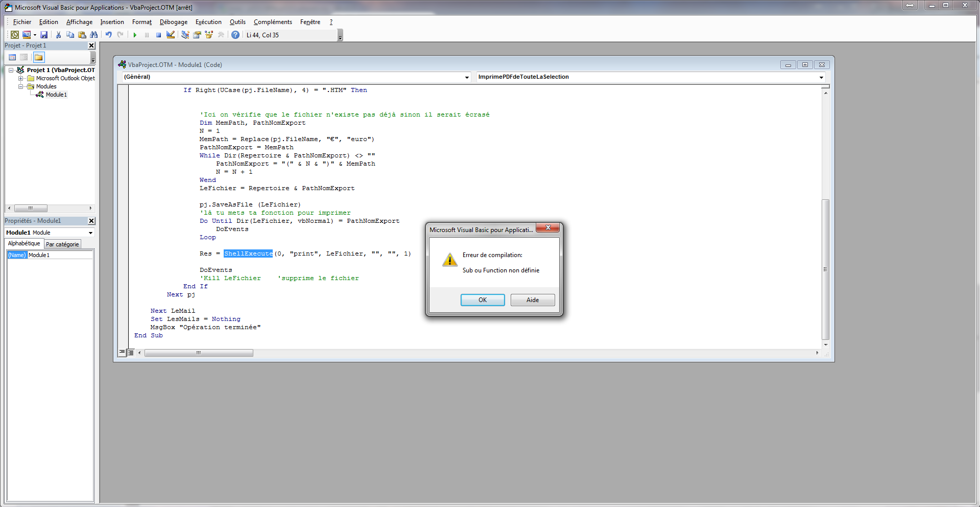Open Format menu
Viewport: 980px width, 507px height.
[x=141, y=22]
